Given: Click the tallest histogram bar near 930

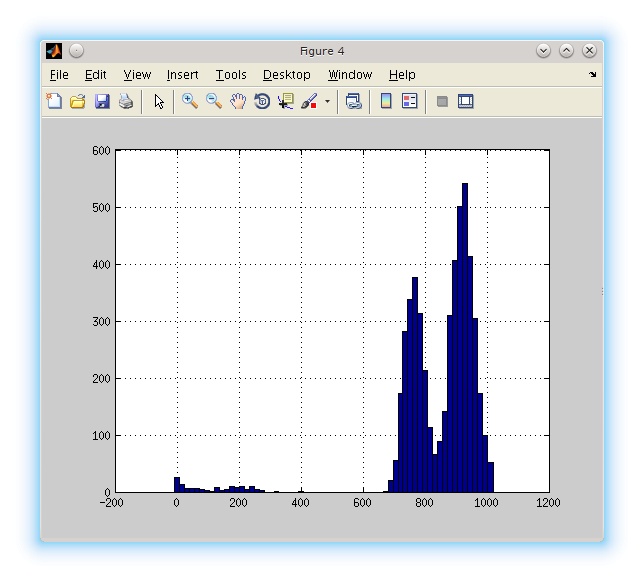Looking at the screenshot, I should click(x=465, y=340).
